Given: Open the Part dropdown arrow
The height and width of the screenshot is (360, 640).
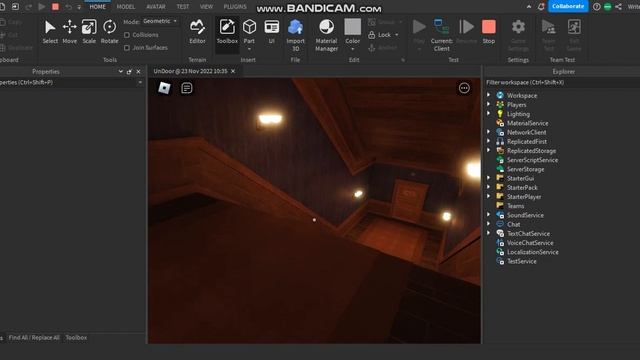Looking at the screenshot, I should pyautogui.click(x=249, y=49).
